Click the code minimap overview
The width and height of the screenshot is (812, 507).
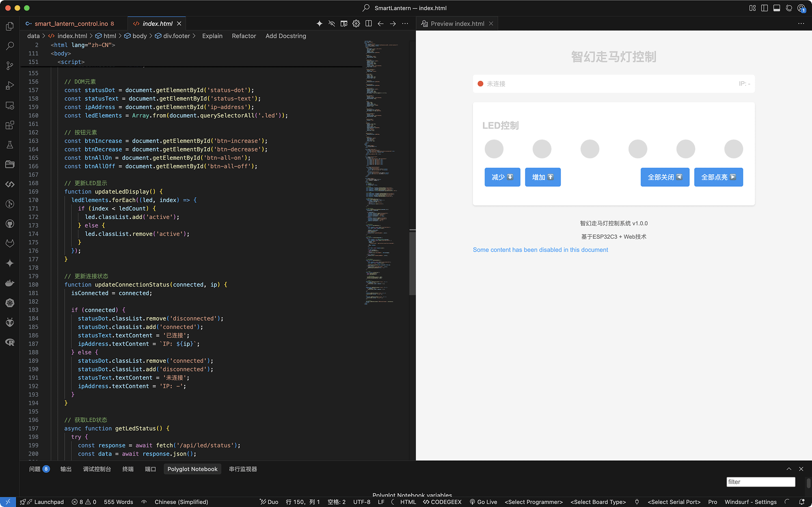(381, 173)
